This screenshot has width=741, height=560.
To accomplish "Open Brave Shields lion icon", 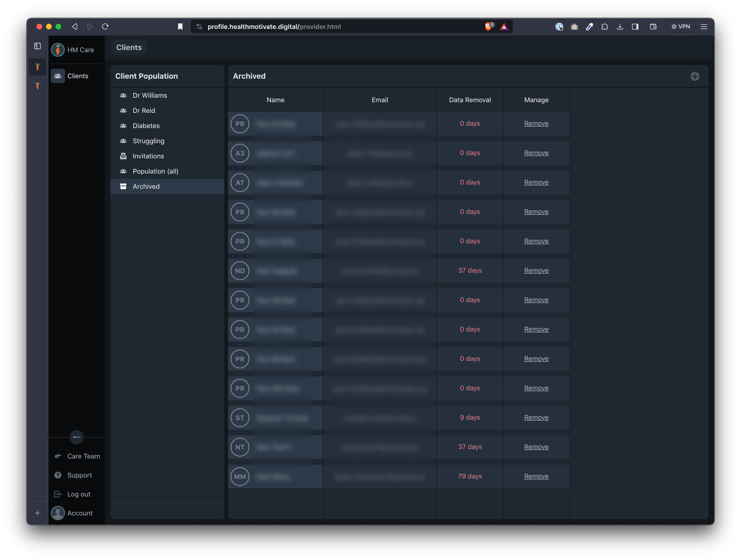I will tap(489, 27).
